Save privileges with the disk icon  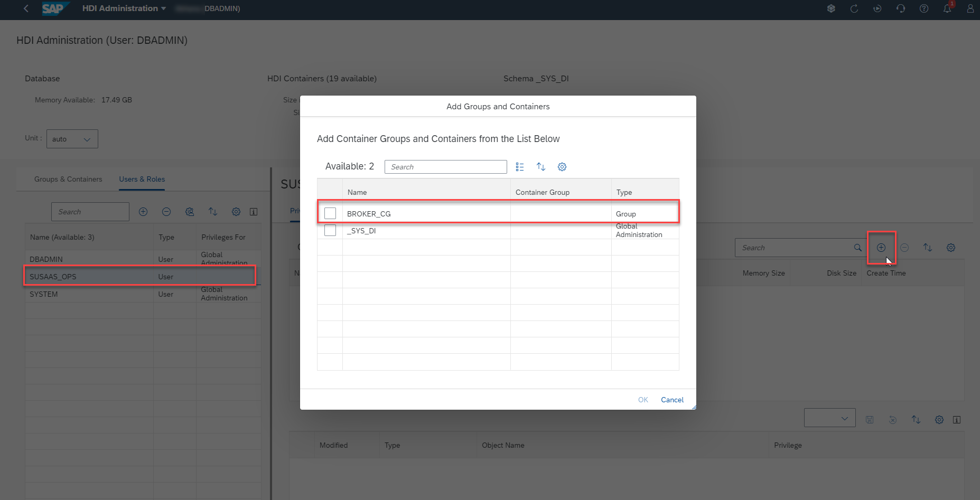(870, 420)
